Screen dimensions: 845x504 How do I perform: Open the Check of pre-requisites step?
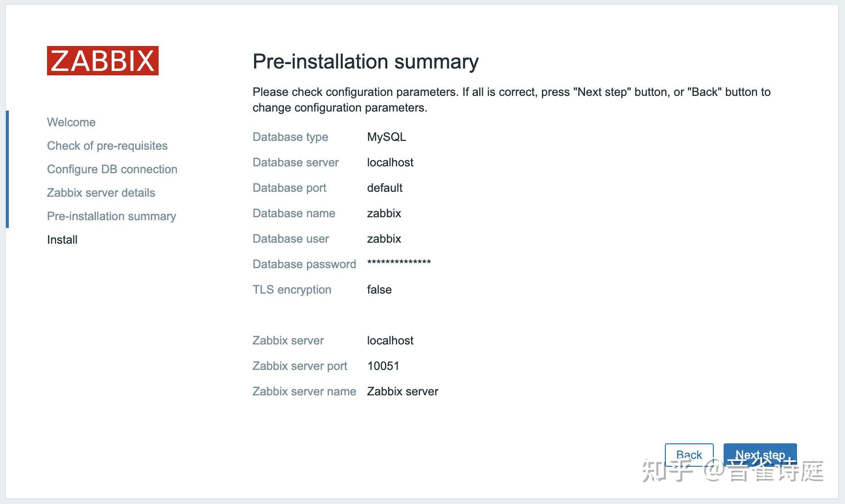107,145
